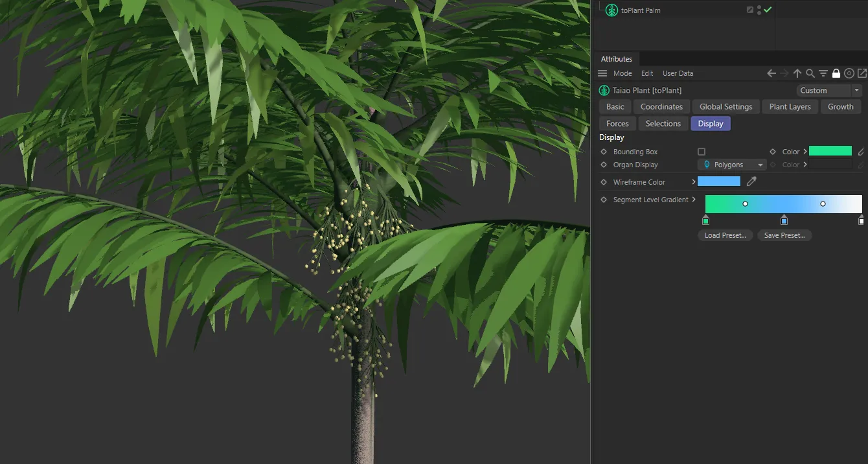Toggle Bounding Box keyframe diamond

604,152
